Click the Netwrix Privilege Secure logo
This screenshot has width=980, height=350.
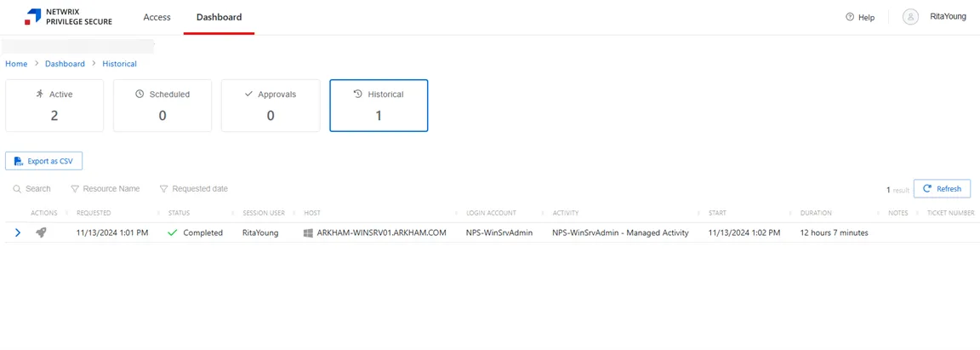pos(69,17)
